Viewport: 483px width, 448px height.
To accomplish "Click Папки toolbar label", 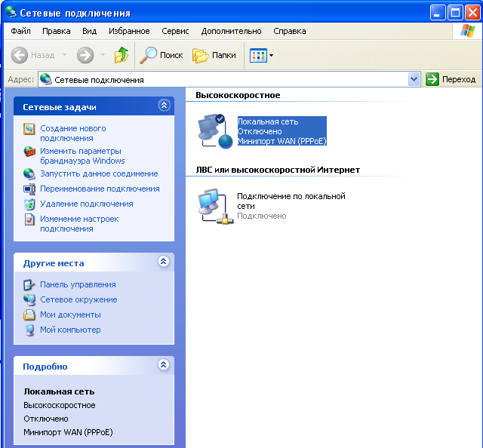I will (x=224, y=55).
